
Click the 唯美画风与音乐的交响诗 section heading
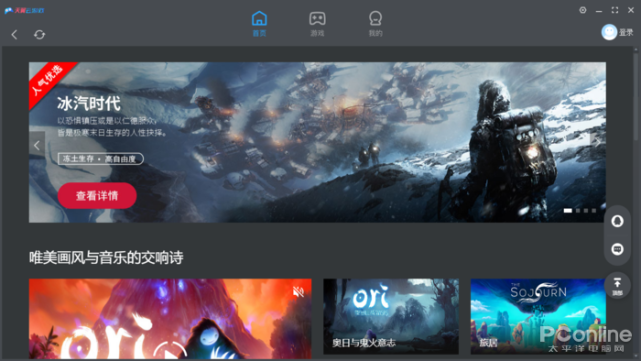[106, 258]
